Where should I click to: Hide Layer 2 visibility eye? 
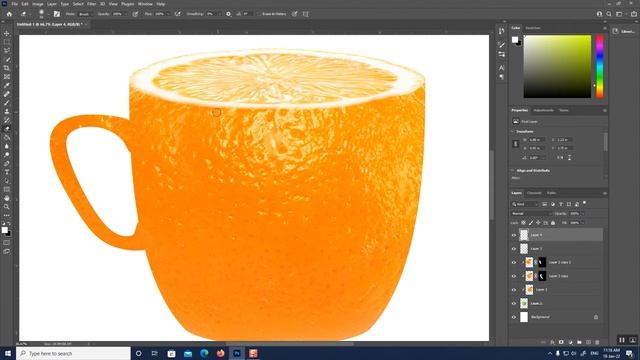click(x=514, y=290)
